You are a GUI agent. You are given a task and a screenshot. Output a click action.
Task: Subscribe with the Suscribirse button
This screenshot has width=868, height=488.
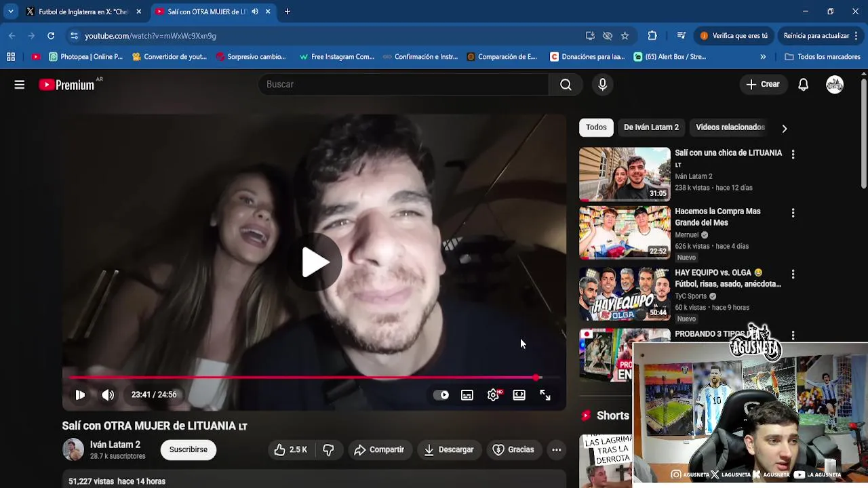[189, 449]
